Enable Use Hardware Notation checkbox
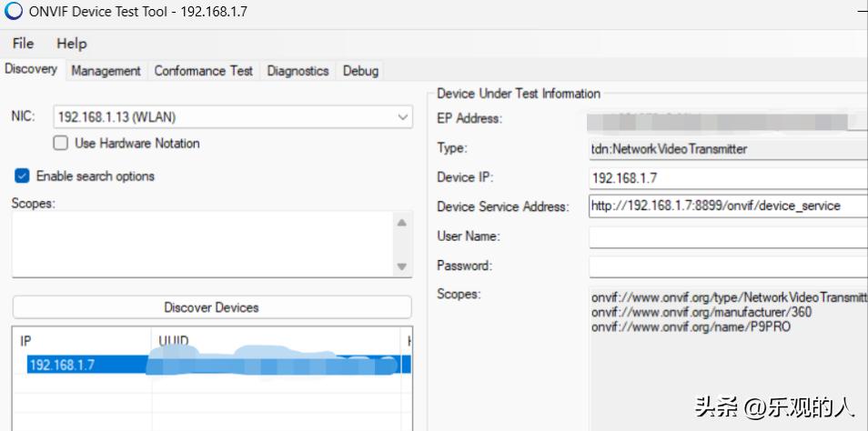 click(61, 144)
